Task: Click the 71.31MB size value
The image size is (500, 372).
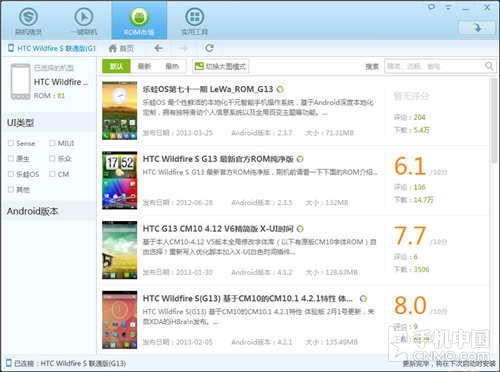Action: click(x=339, y=133)
